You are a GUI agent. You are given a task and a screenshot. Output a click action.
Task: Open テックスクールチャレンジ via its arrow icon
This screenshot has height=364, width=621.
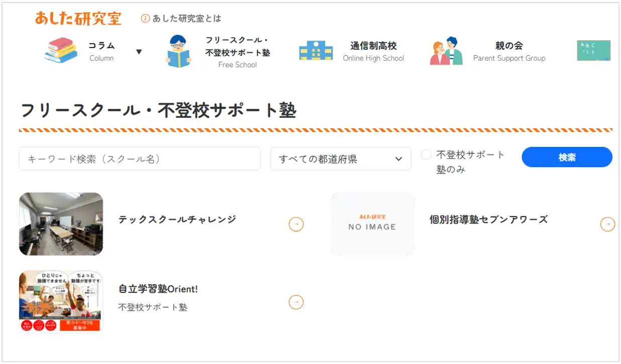(x=296, y=224)
